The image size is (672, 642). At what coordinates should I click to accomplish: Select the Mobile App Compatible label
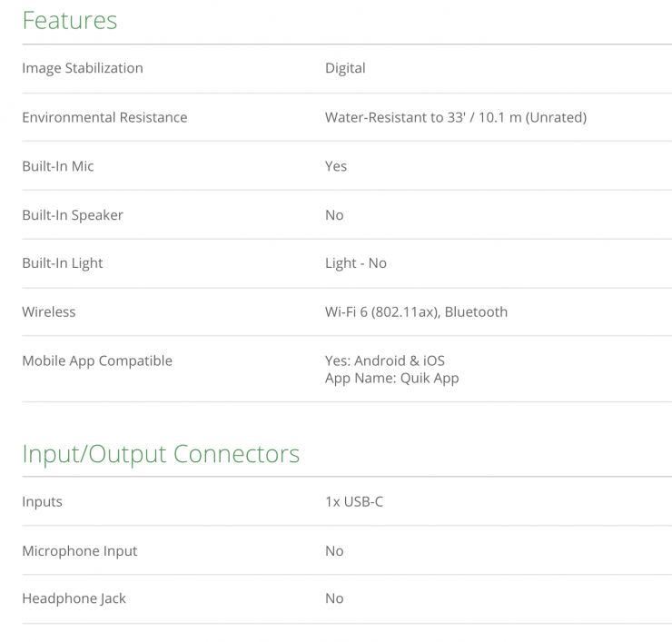tap(97, 361)
